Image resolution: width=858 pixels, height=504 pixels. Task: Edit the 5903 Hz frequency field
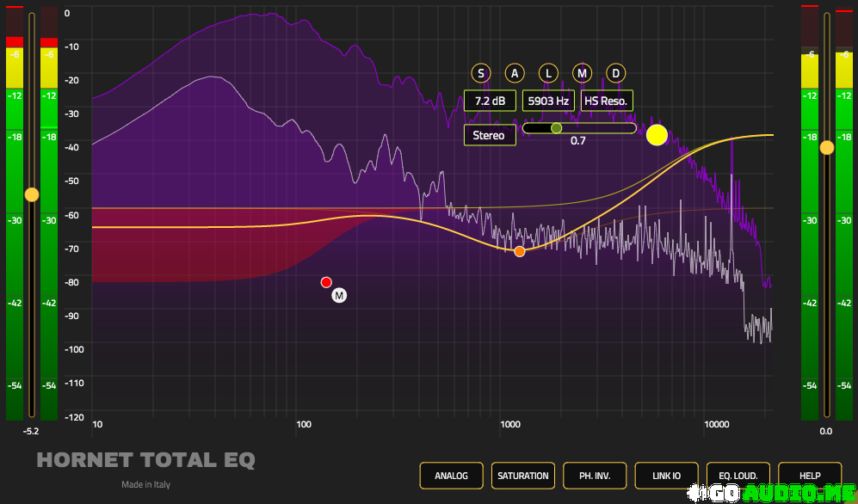pos(548,101)
